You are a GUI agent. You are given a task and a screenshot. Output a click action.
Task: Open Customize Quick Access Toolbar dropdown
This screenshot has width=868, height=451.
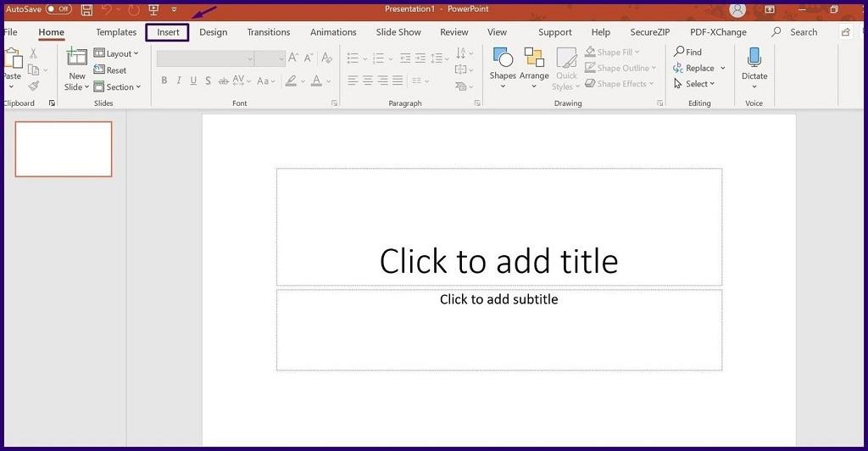click(x=174, y=9)
